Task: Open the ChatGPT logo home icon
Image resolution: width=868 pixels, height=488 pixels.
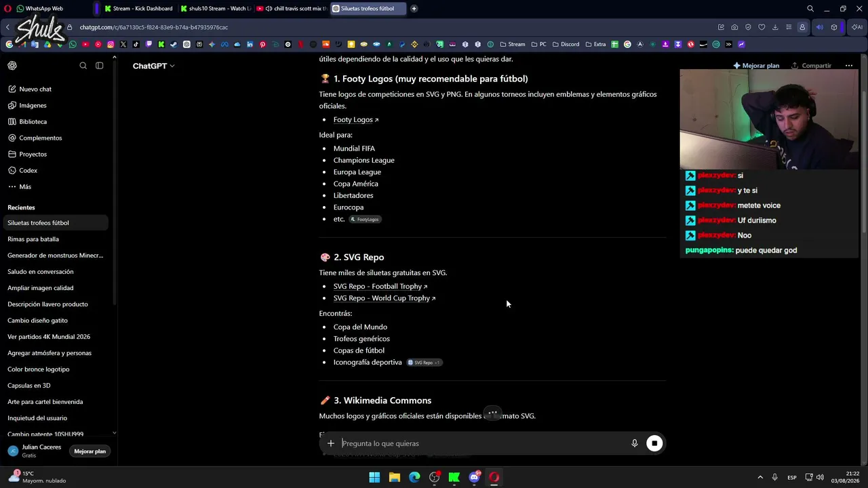Action: (x=12, y=66)
